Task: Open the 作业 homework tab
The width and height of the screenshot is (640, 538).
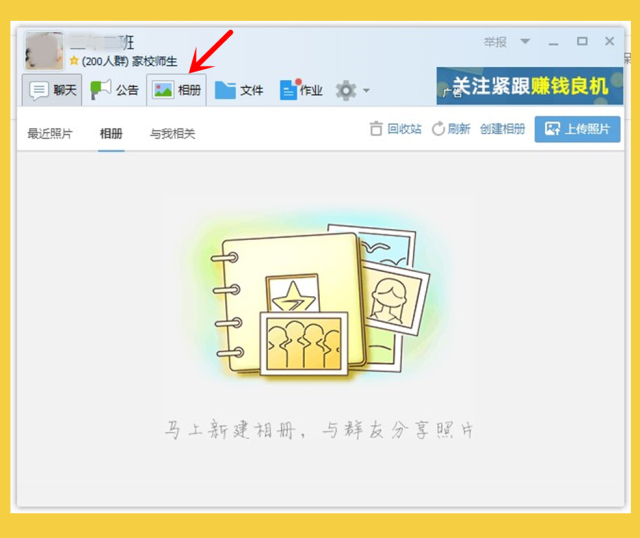Action: tap(301, 90)
